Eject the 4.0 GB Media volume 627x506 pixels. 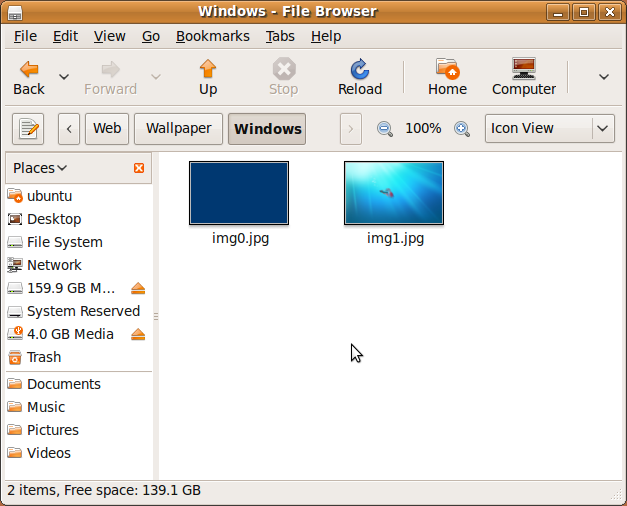point(138,335)
